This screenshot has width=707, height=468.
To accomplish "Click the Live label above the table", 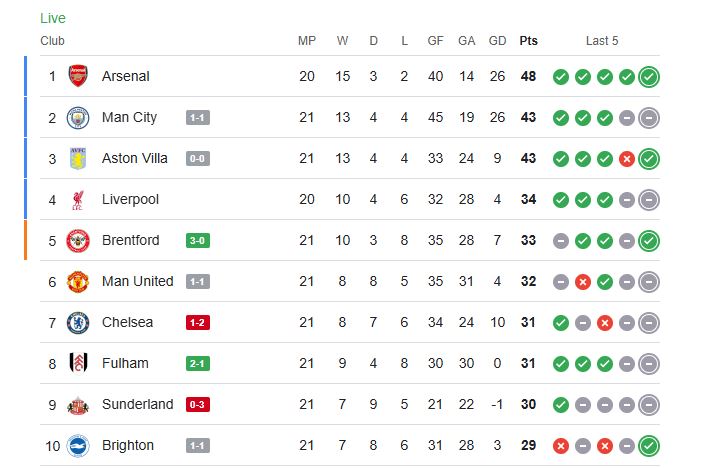I will pyautogui.click(x=53, y=18).
